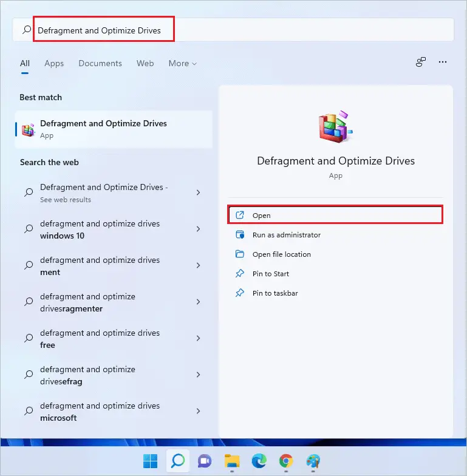Switch to the Documents tab
The width and height of the screenshot is (467, 476).
tap(100, 63)
